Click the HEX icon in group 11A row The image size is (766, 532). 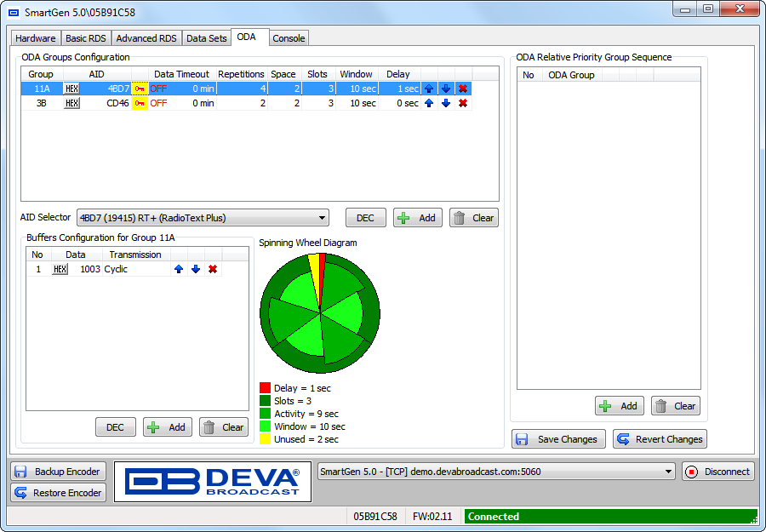[x=72, y=89]
